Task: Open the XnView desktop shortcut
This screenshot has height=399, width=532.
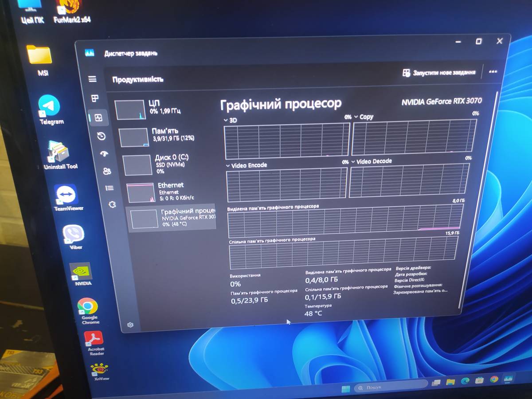Action: [100, 372]
